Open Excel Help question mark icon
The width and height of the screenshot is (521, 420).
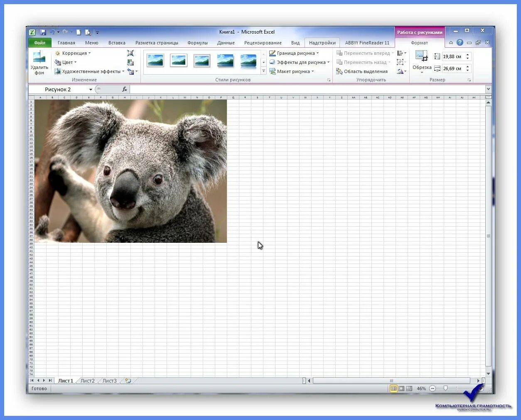point(460,42)
